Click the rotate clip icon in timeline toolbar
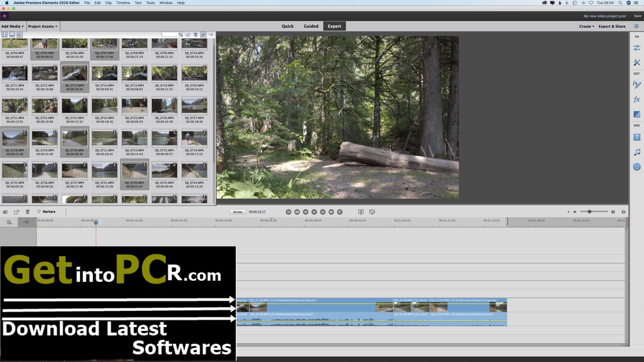Screen dimensions: 644x362 (x=16, y=212)
